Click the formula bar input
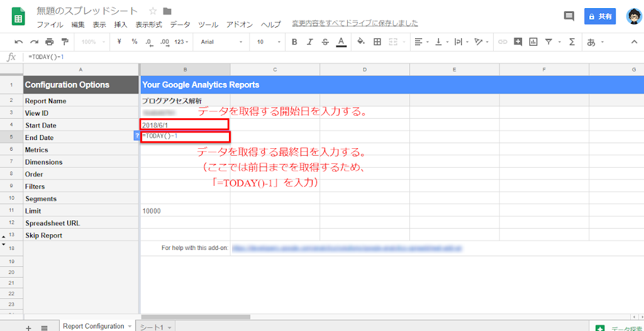This screenshot has height=331, width=644. coord(333,57)
